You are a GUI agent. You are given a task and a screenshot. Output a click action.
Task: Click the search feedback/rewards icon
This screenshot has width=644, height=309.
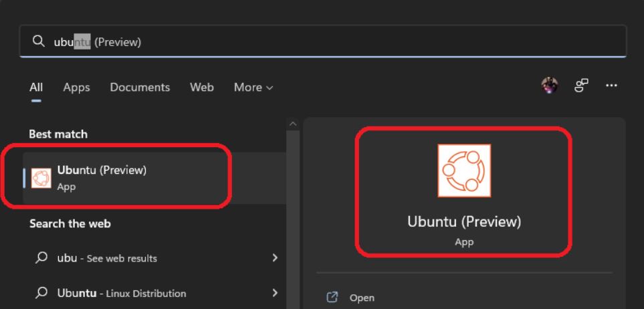581,86
